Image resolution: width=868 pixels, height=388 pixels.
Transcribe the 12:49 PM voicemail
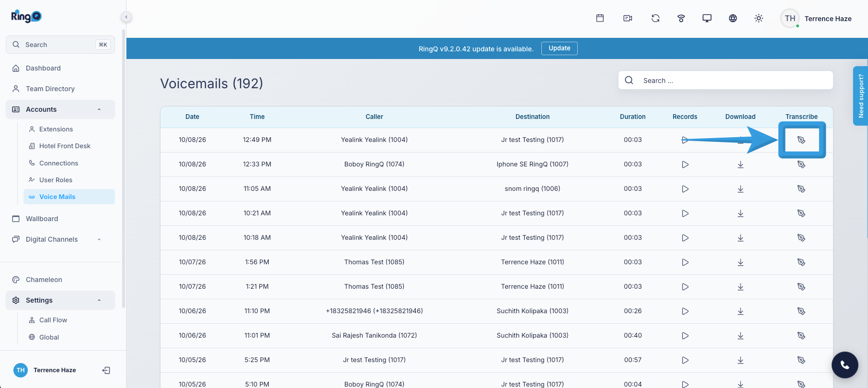coord(801,140)
